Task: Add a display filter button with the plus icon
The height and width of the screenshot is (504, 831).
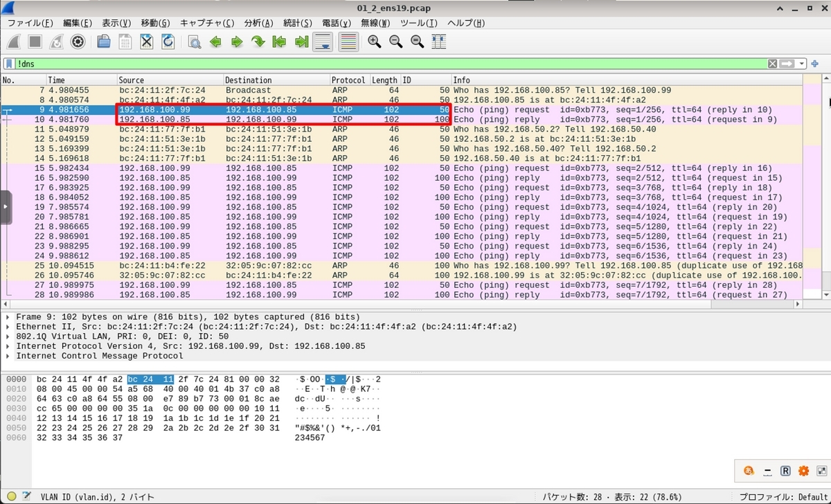Action: tap(815, 64)
